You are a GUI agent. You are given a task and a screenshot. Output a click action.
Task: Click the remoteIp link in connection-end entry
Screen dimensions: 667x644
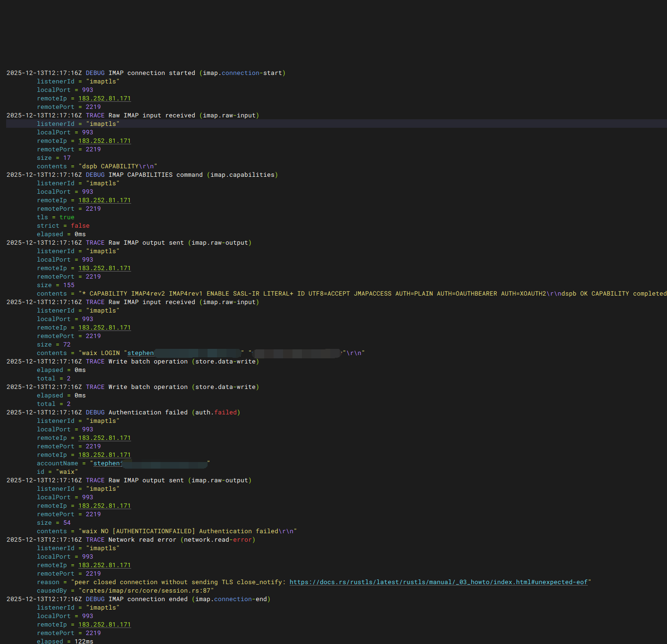coord(104,624)
